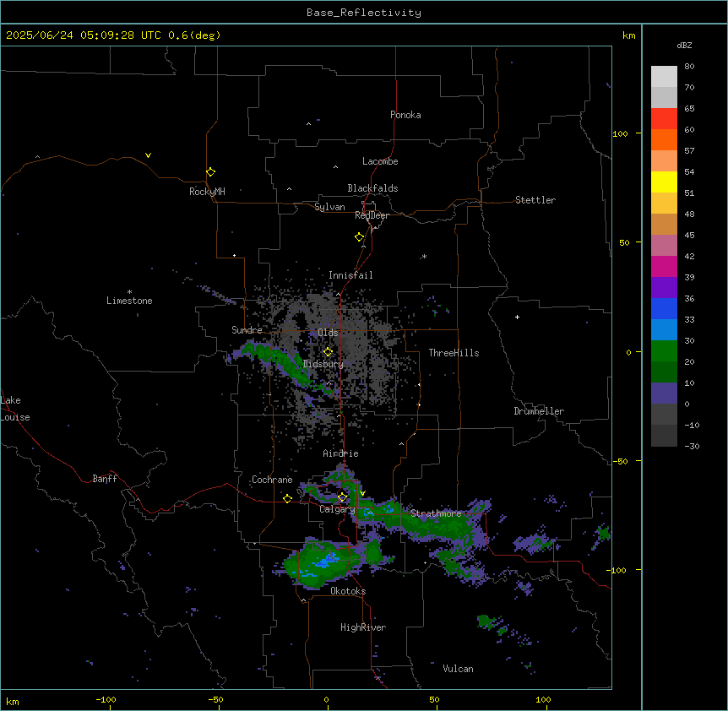The image size is (728, 711).
Task: Click the Sylvan label
Action: click(x=329, y=207)
